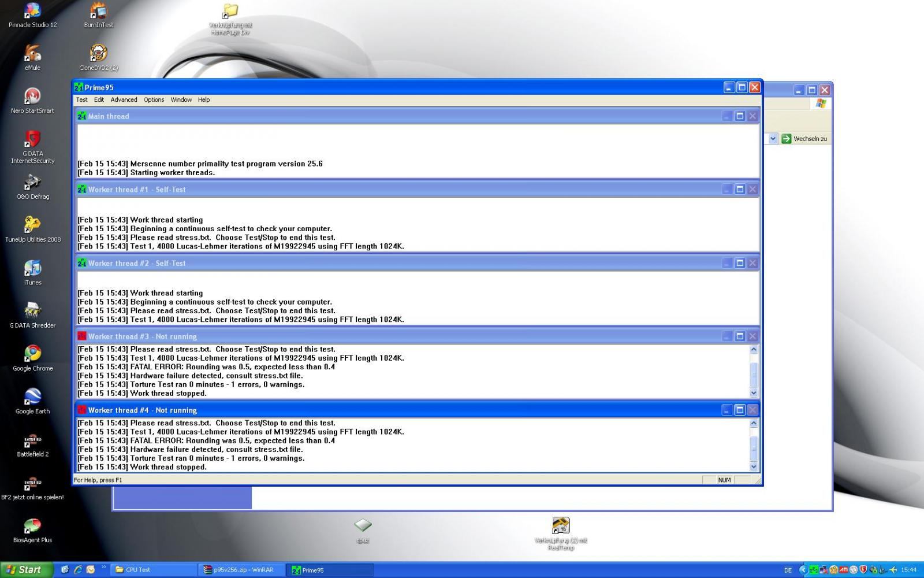924x578 pixels.
Task: Open the Window menu
Action: point(181,99)
